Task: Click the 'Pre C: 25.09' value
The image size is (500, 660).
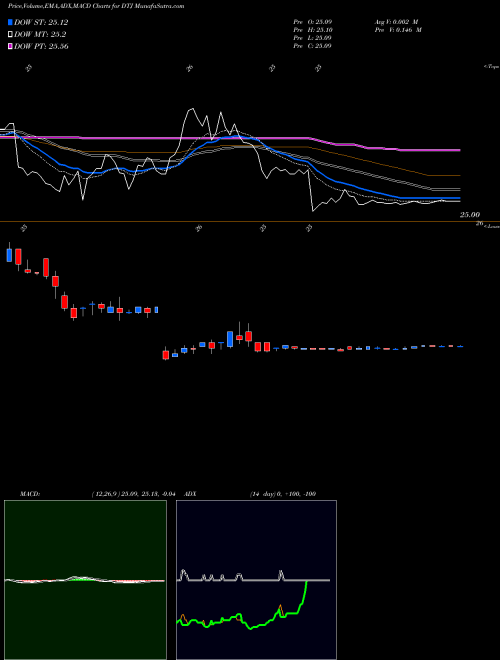Action: coord(312,46)
